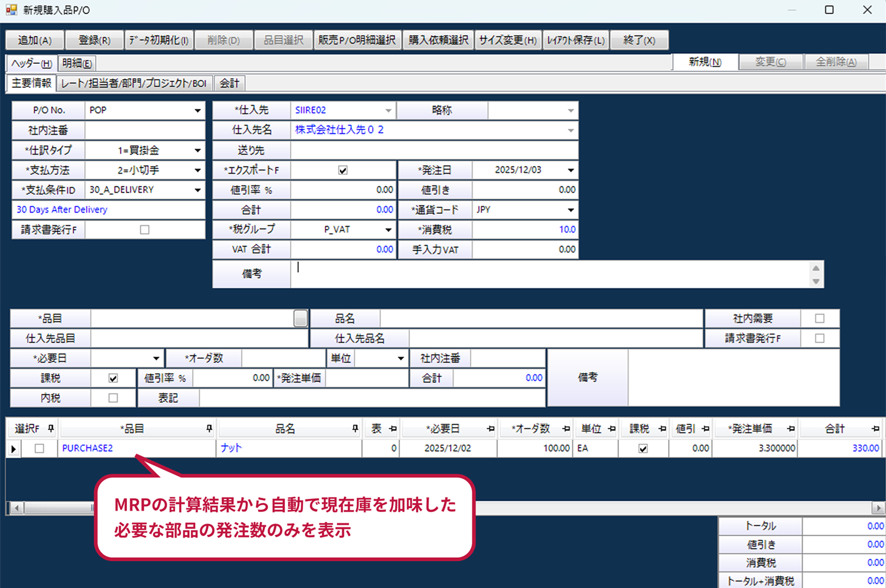This screenshot has height=588, width=886.
Task: Click the lookup button beside the 品目 field
Action: (x=300, y=319)
